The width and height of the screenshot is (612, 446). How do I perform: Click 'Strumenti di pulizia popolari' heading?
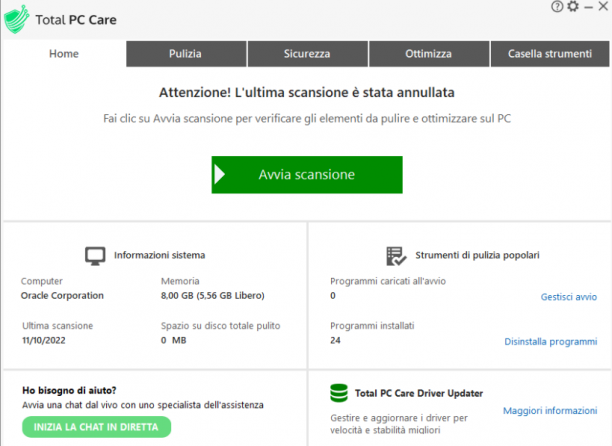point(477,255)
